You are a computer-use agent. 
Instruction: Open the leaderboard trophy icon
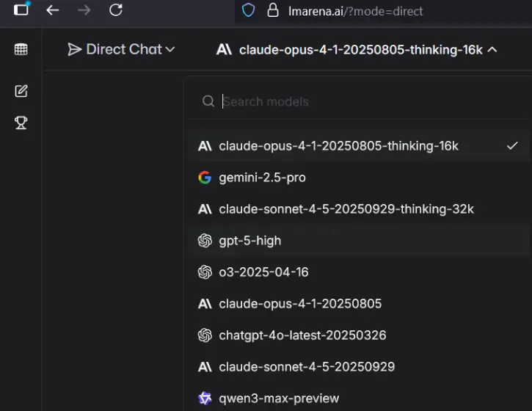coord(21,123)
